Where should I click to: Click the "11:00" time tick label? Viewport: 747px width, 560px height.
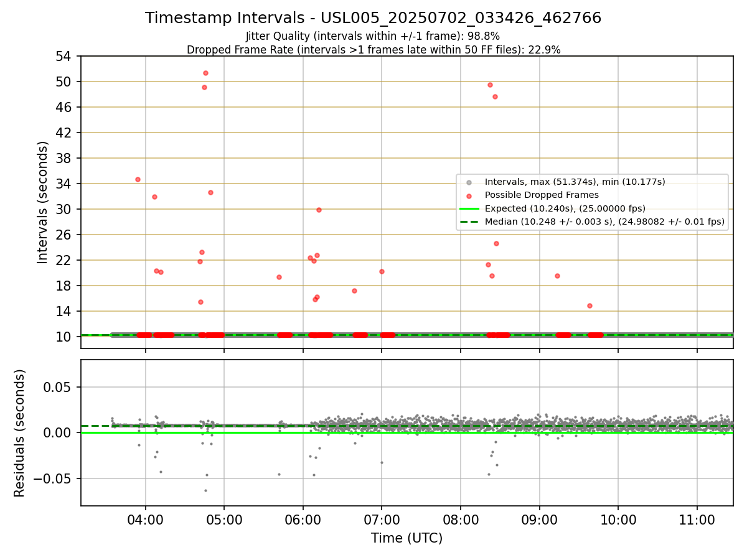(x=697, y=520)
